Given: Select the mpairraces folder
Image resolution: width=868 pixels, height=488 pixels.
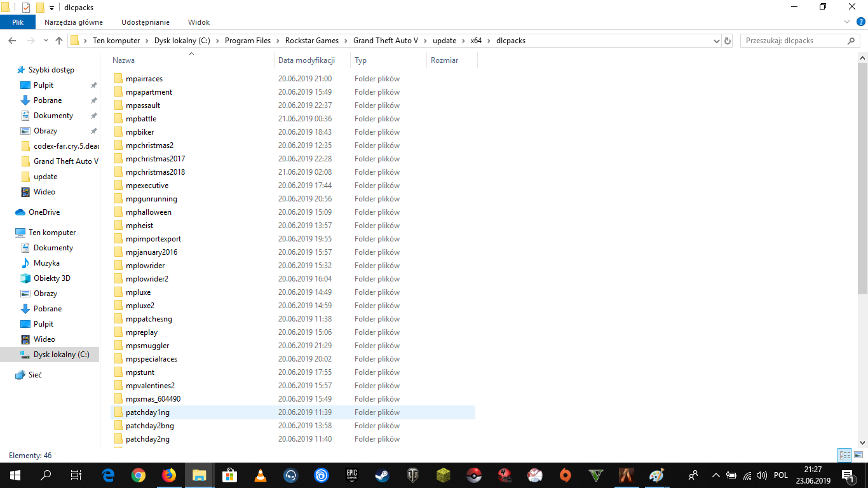Looking at the screenshot, I should point(144,79).
